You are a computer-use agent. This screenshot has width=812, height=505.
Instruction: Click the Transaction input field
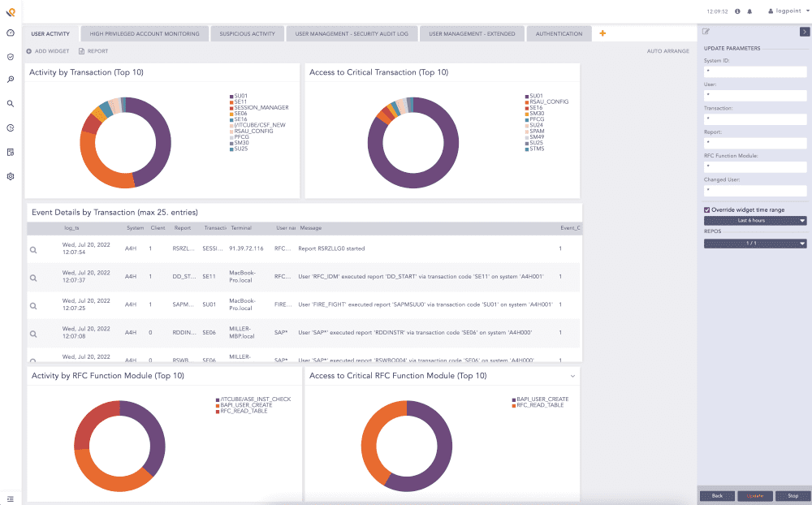tap(755, 119)
